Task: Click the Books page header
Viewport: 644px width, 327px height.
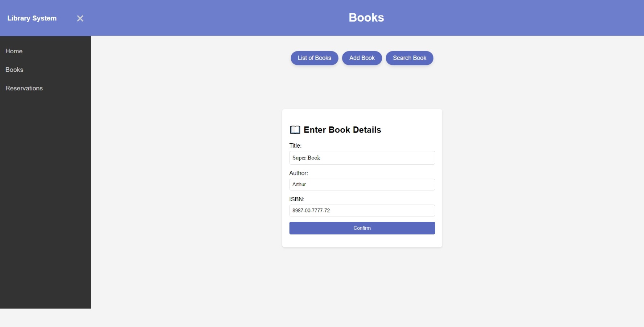Action: pos(366,17)
